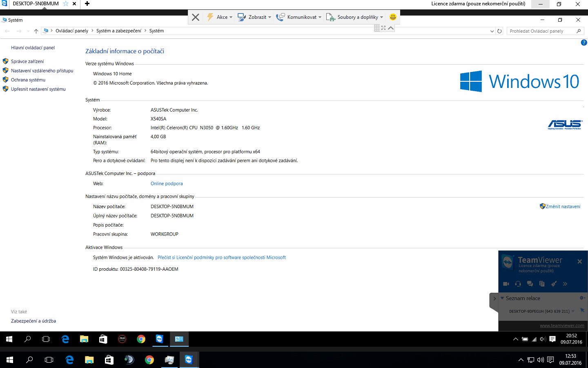Open Správce zařízení
Image resolution: width=588 pixels, height=368 pixels.
pyautogui.click(x=27, y=61)
